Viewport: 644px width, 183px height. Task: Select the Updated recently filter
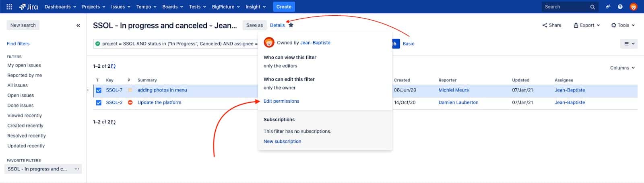pos(26,146)
